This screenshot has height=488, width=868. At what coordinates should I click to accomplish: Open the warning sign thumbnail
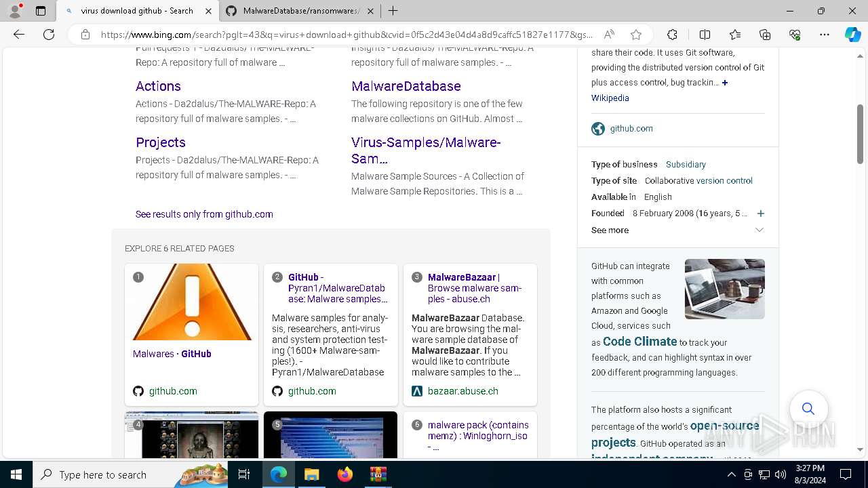tap(192, 302)
